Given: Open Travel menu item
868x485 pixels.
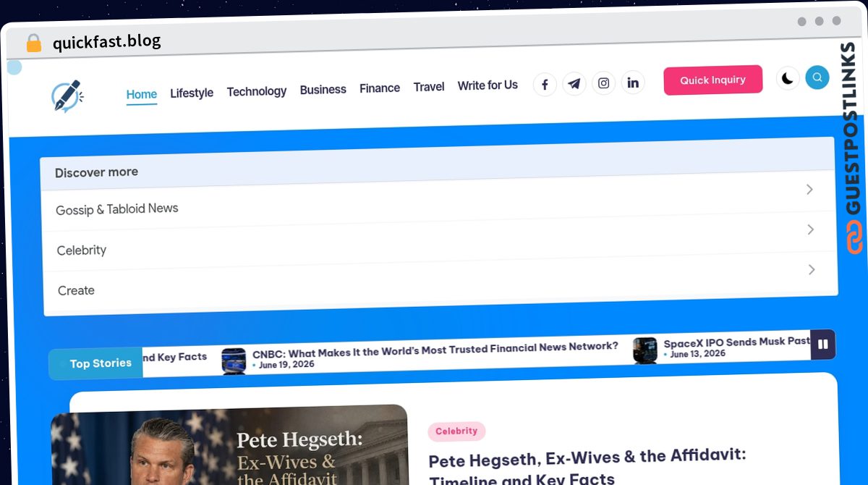Looking at the screenshot, I should coord(429,87).
